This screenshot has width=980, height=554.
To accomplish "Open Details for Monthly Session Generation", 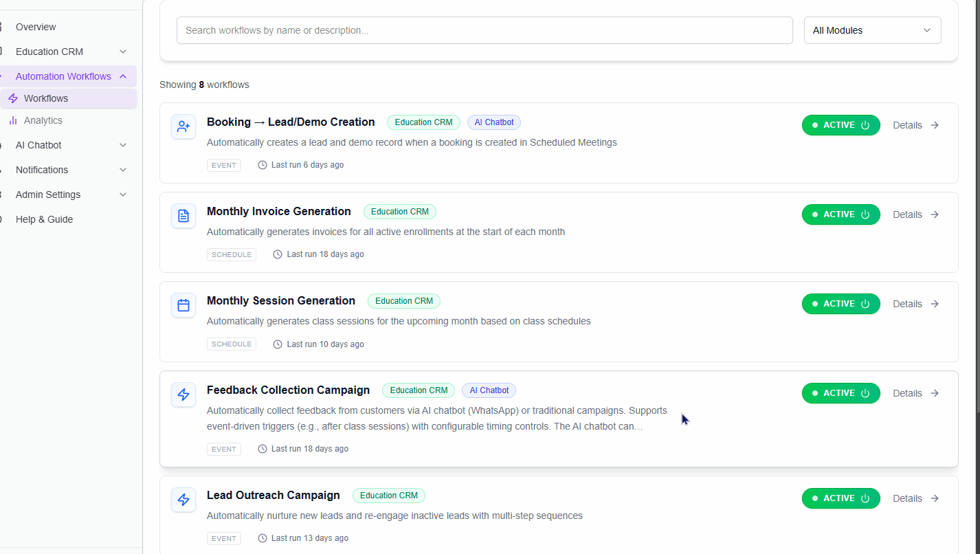I will pyautogui.click(x=907, y=303).
